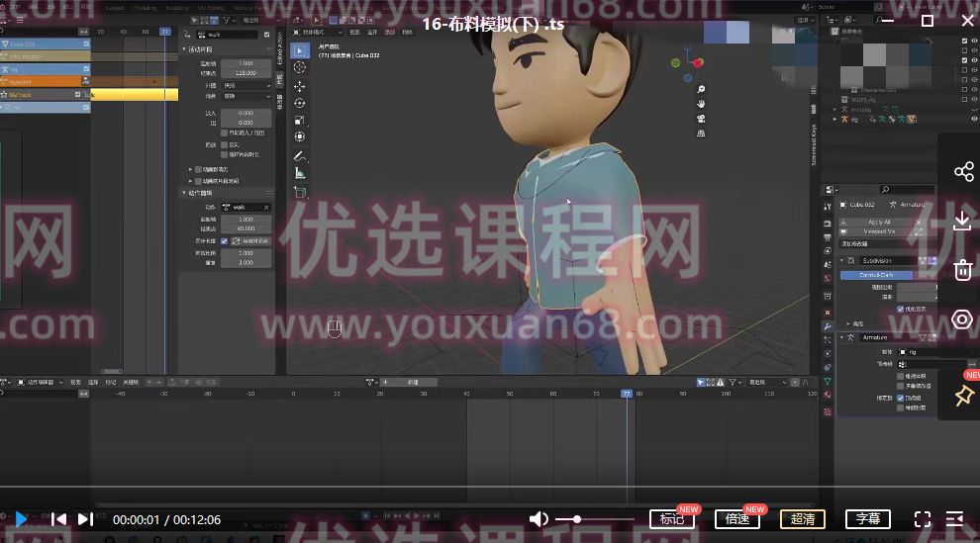Screen dimensions: 980x543
Task: Expand the animated strip time section
Action: (191, 181)
